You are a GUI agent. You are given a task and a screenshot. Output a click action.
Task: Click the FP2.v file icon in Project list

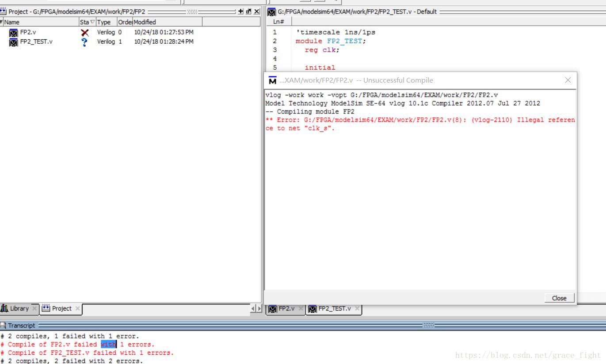coord(13,32)
